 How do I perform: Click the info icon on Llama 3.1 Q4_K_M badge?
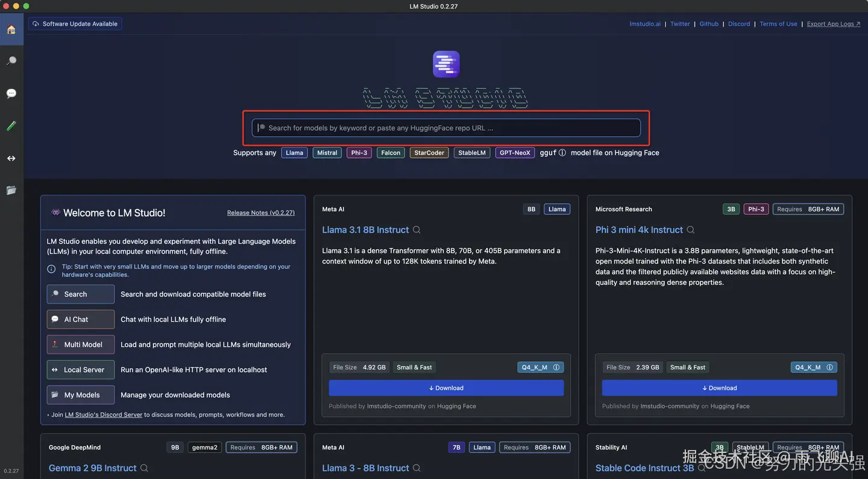click(x=556, y=367)
